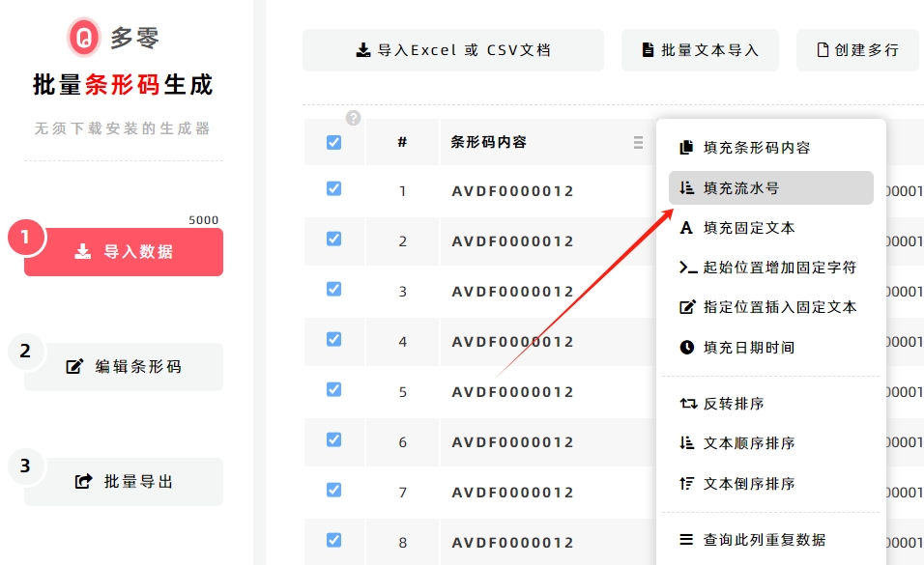The width and height of the screenshot is (924, 565).
Task: Uncheck the checkbox for row 6
Action: coord(333,439)
